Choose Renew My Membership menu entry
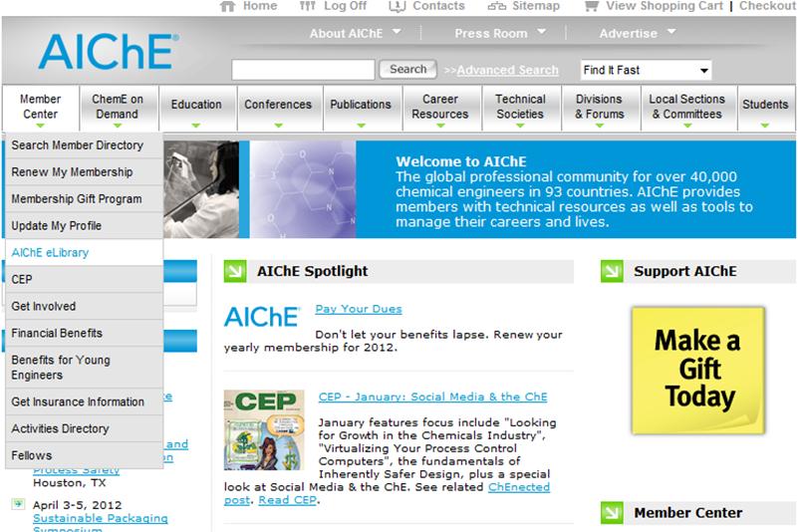The image size is (799, 532). pyautogui.click(x=72, y=172)
